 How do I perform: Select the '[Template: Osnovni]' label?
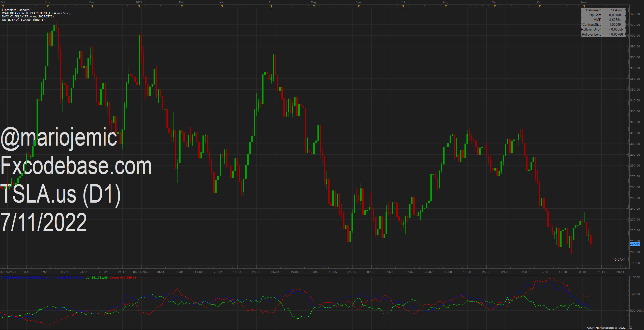pyautogui.click(x=17, y=10)
